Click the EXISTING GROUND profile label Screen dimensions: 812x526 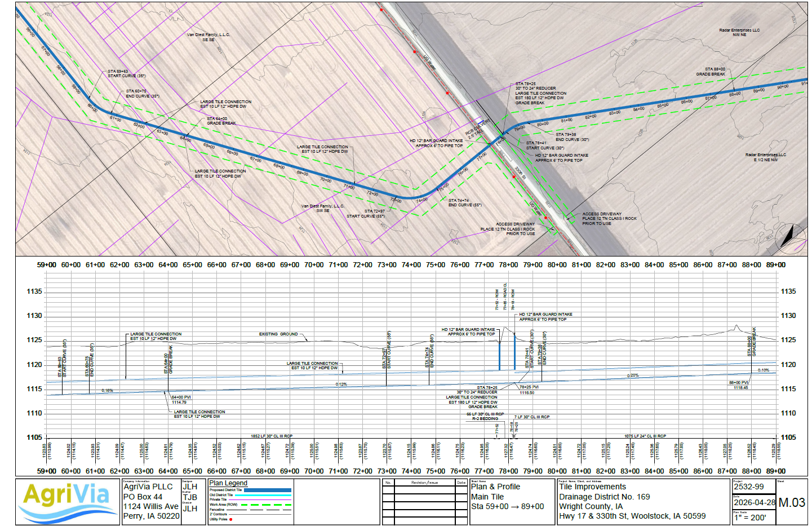pyautogui.click(x=278, y=334)
